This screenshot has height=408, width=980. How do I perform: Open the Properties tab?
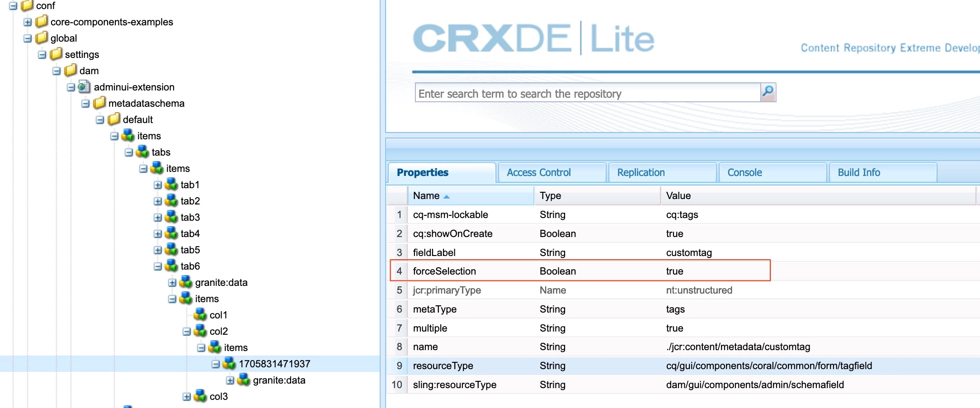(x=442, y=172)
